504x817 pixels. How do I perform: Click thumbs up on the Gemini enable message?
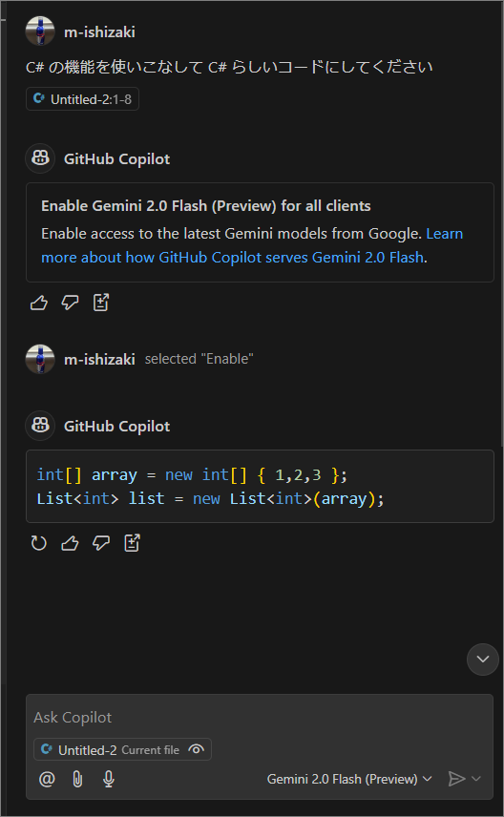(39, 303)
